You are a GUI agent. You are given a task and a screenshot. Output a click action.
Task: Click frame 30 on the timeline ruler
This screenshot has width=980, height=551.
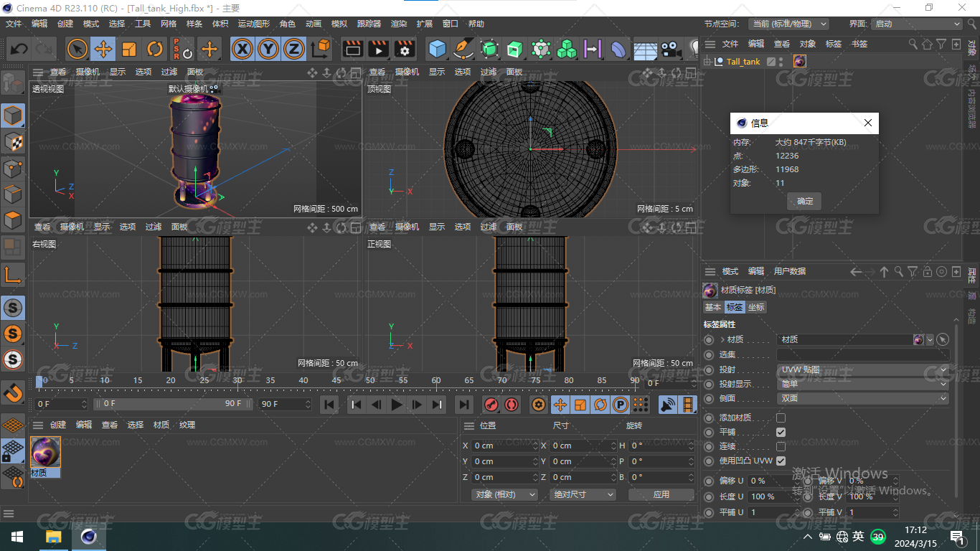[x=237, y=381]
